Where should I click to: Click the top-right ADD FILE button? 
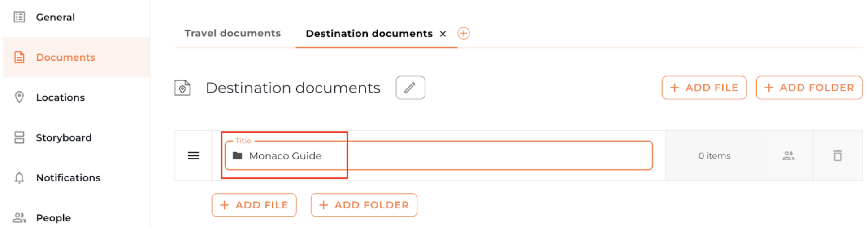[x=703, y=88]
